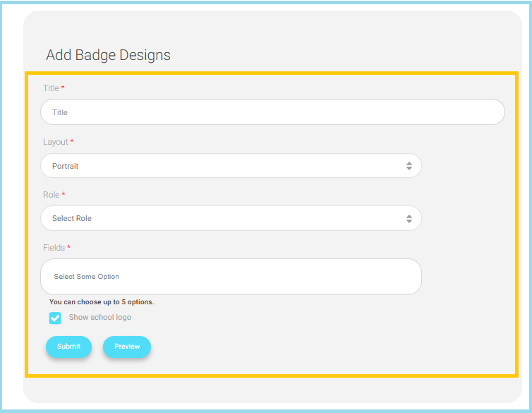Toggle the Show school logo checkbox

pyautogui.click(x=55, y=318)
